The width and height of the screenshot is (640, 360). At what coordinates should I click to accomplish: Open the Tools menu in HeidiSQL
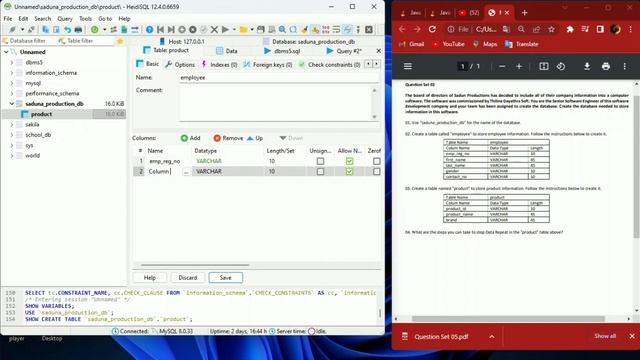point(85,18)
